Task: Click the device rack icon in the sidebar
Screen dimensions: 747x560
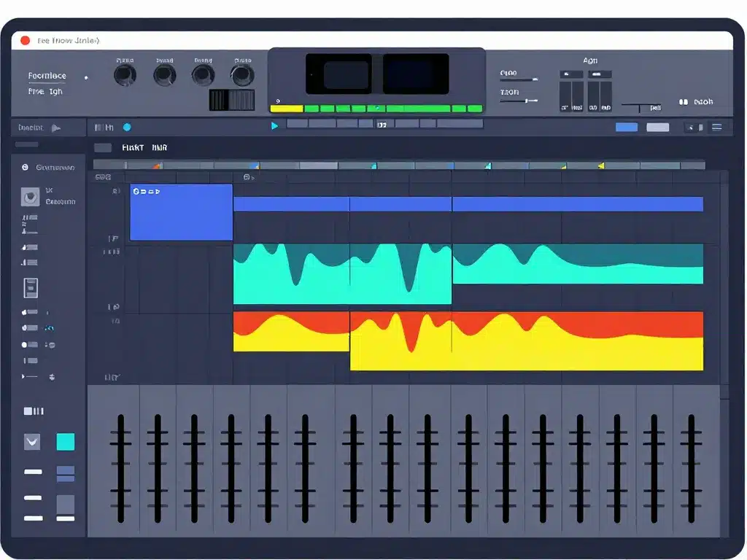Action: point(30,286)
